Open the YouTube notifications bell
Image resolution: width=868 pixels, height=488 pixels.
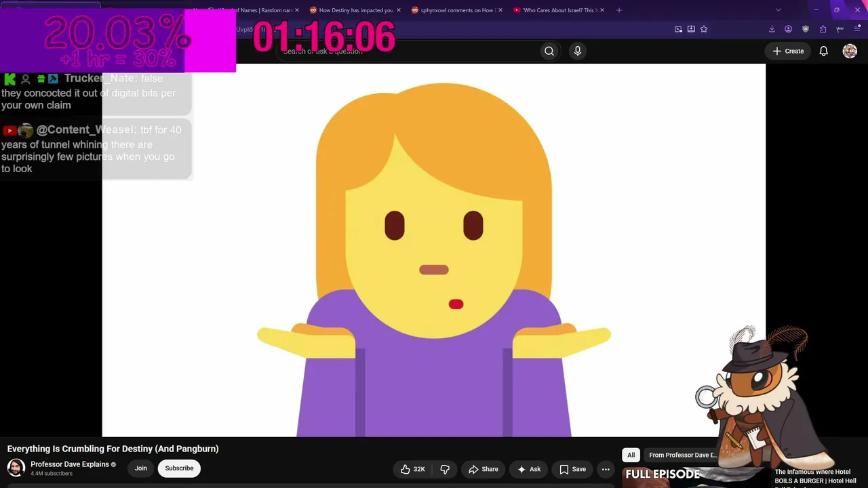[x=823, y=51]
